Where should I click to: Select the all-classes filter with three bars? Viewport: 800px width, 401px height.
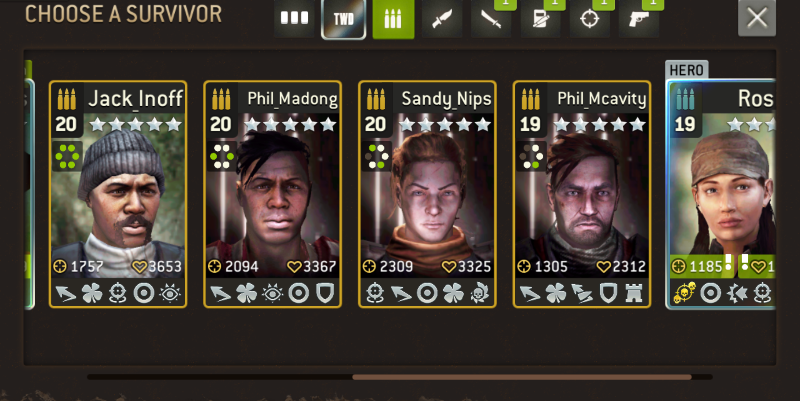pos(295,19)
